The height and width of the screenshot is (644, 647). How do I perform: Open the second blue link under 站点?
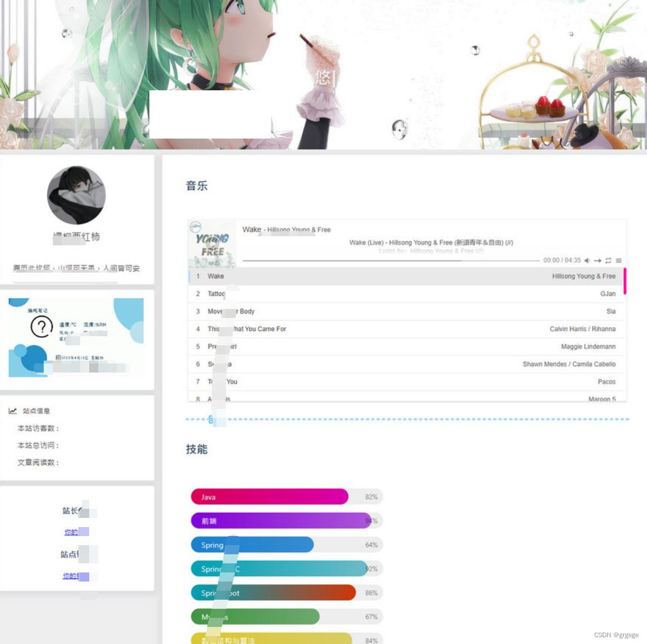pyautogui.click(x=71, y=576)
